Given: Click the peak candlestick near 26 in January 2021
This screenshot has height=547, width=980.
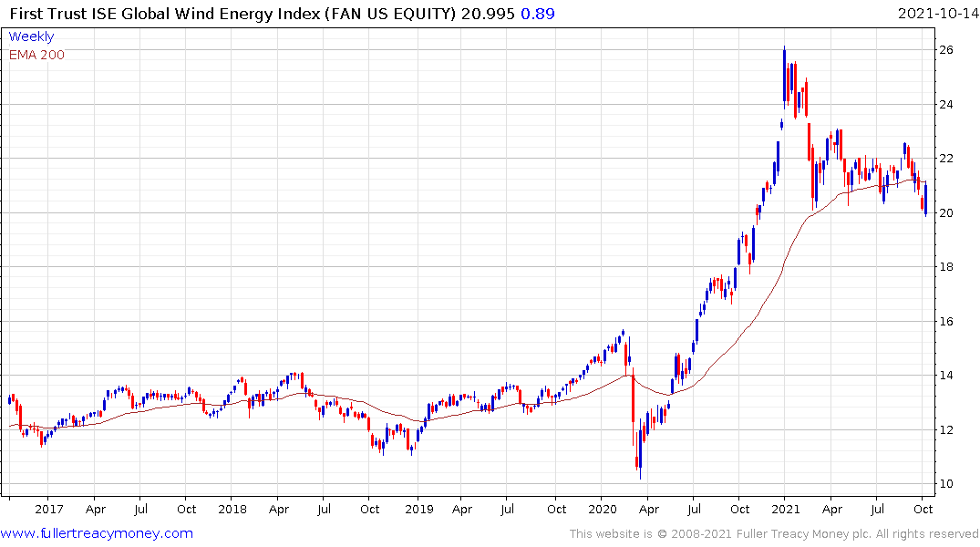Looking at the screenshot, I should 784,77.
